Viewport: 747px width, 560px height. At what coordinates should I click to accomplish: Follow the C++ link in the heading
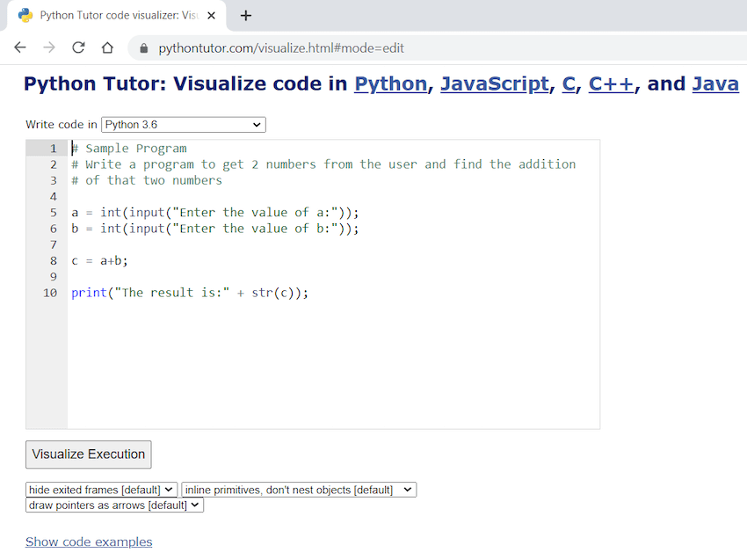click(x=612, y=84)
